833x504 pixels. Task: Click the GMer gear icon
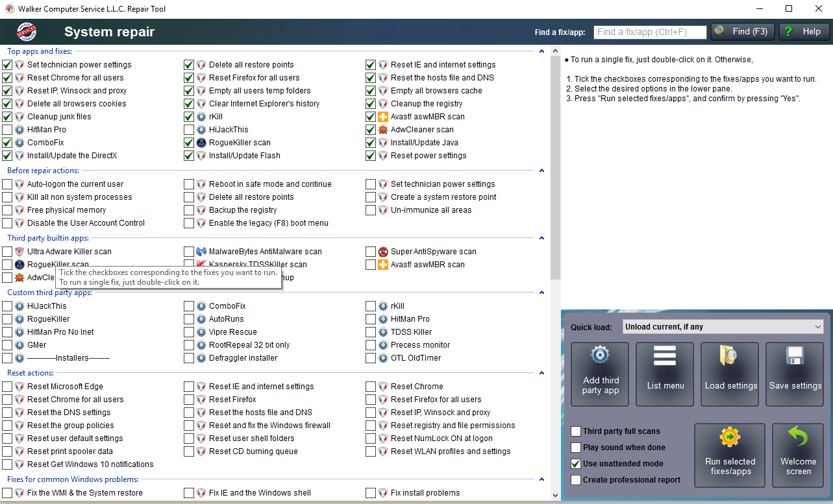(19, 345)
